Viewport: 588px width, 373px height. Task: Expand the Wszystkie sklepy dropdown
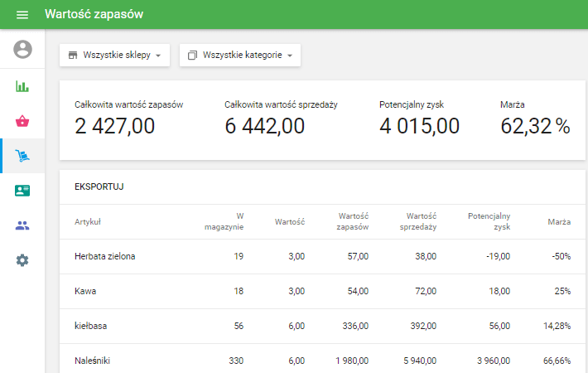coord(114,56)
